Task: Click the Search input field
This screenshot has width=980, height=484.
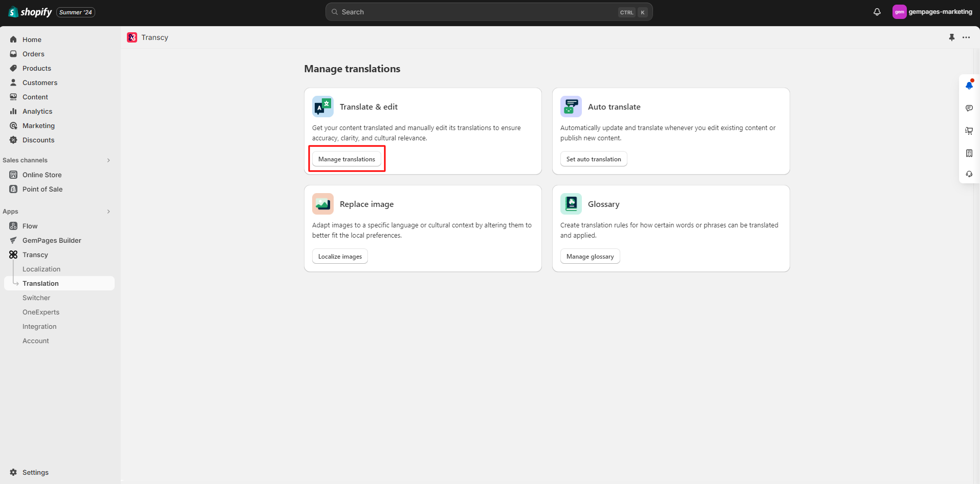Action: [476, 12]
